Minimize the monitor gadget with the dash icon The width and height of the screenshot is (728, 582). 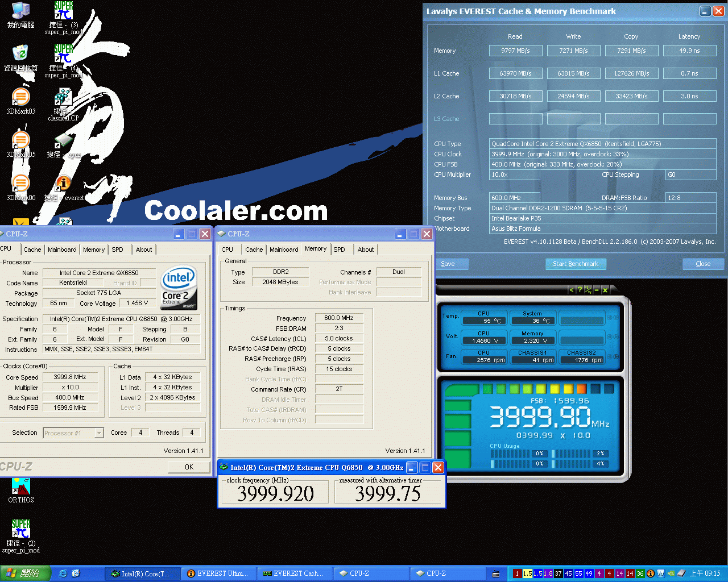[x=597, y=290]
